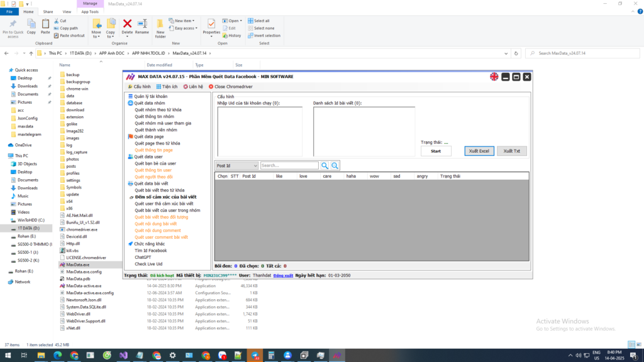The image size is (644, 362).
Task: Click the UK flag language icon
Action: click(x=494, y=77)
